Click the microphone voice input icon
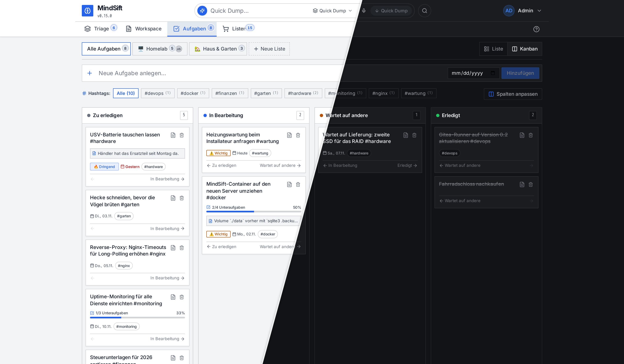 pos(364,11)
